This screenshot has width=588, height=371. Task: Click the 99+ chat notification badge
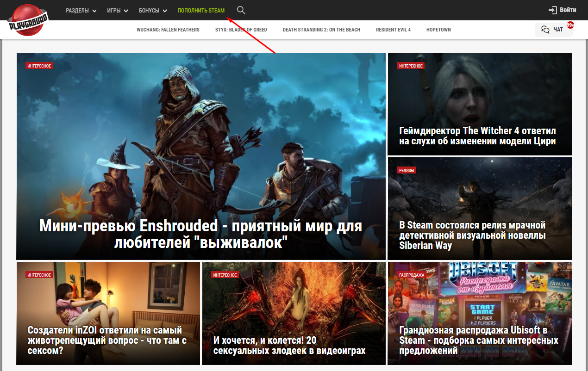coord(570,25)
